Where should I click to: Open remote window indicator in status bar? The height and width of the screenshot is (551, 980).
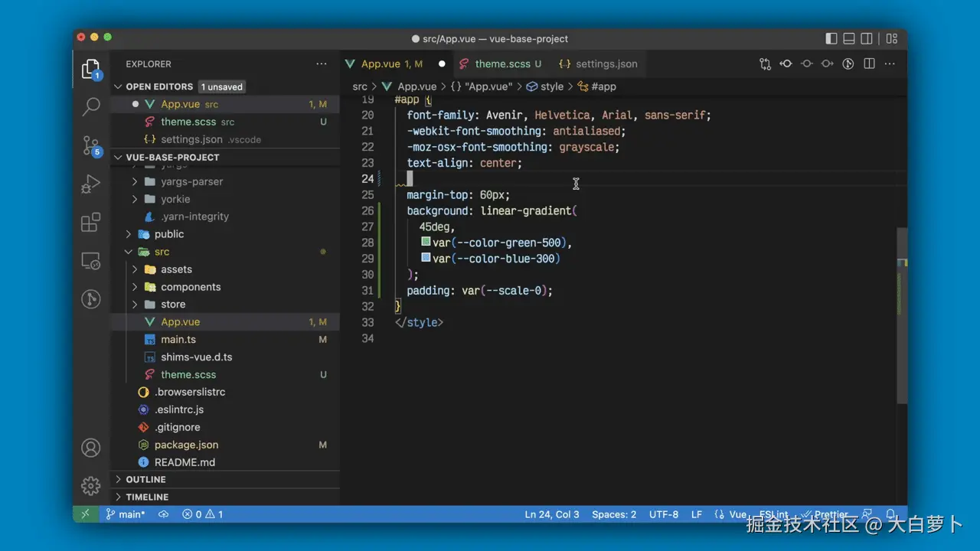[x=86, y=514]
